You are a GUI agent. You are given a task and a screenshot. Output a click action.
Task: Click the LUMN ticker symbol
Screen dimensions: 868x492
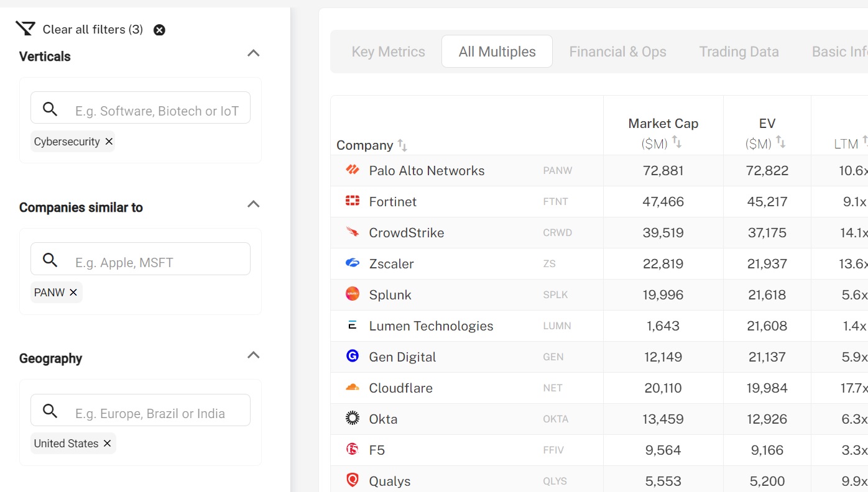pyautogui.click(x=556, y=326)
